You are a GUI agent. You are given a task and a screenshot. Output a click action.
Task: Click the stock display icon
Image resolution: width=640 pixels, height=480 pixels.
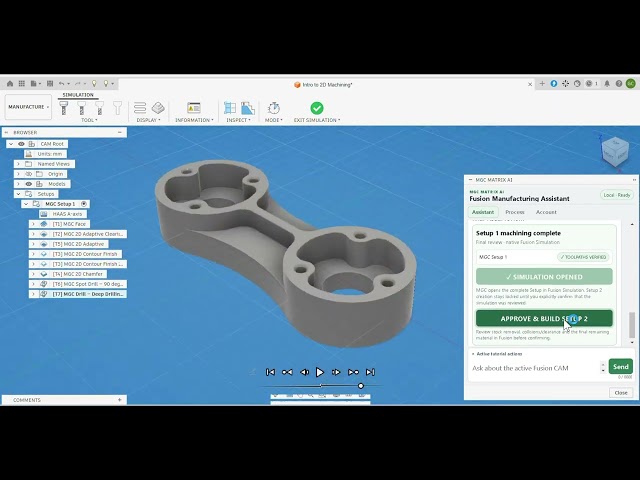(158, 108)
